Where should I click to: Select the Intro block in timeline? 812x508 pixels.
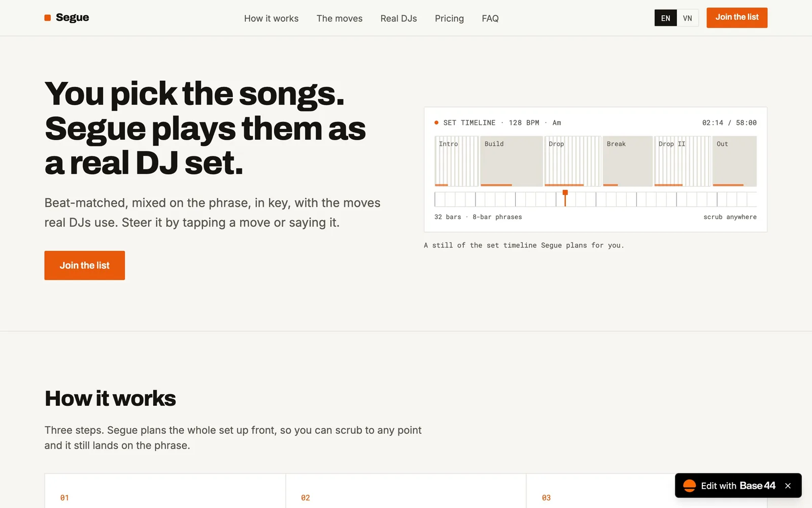click(456, 161)
